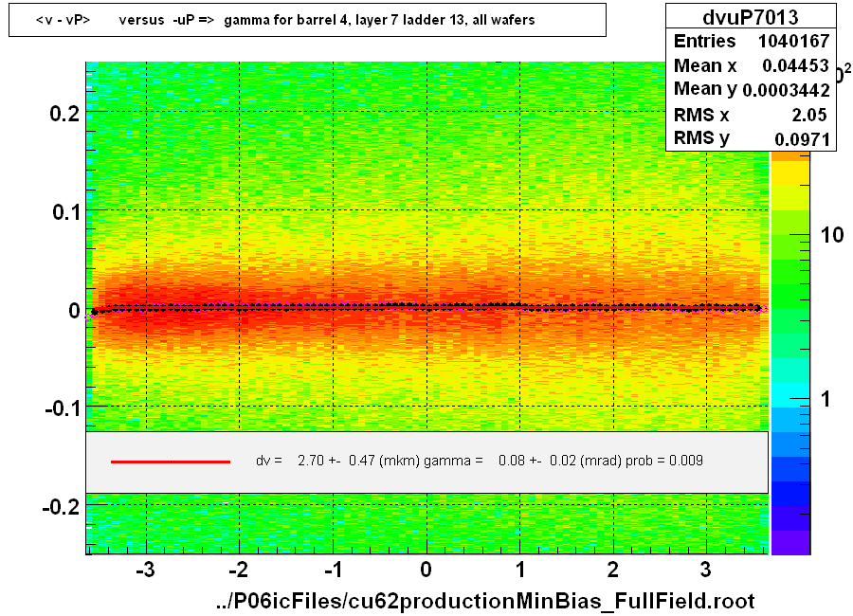Click the dark blue band of color palette
Screen dimensions: 853x616
pyautogui.click(x=791, y=494)
